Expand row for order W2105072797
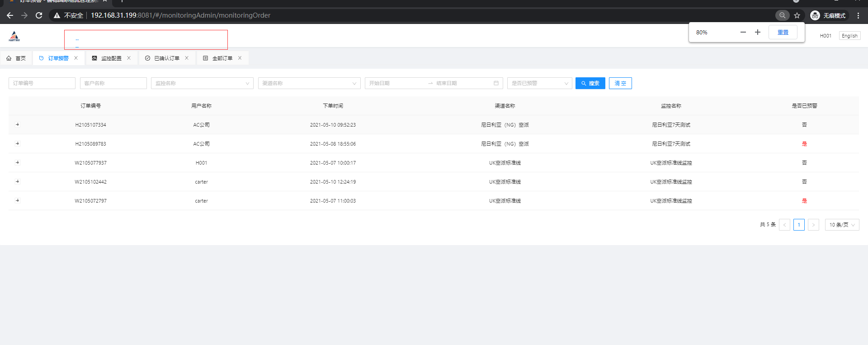 click(x=18, y=200)
